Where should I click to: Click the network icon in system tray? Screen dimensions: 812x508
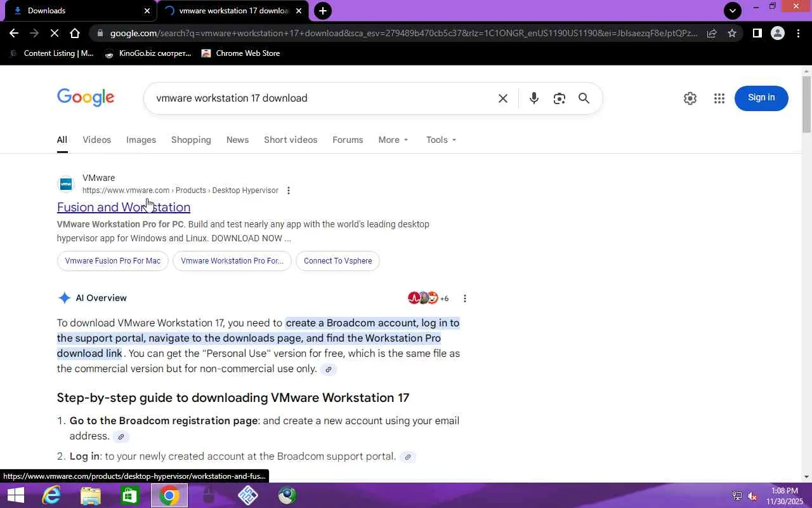pos(737,496)
